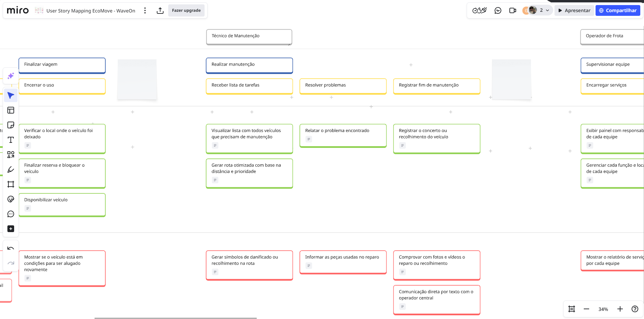Click the Fazer upgrade button
The height and width of the screenshot is (319, 644).
coord(186,10)
